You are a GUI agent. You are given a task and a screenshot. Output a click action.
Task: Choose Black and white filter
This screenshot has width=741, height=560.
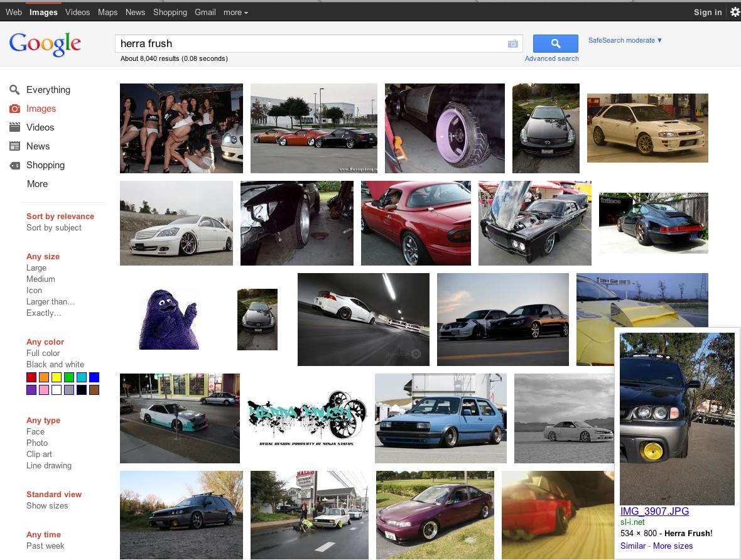click(55, 364)
